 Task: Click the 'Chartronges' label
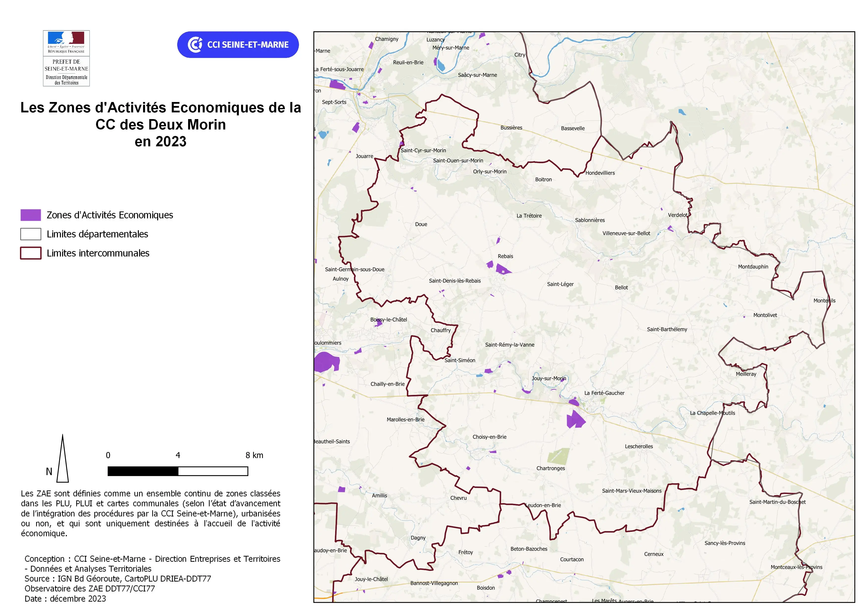550,468
